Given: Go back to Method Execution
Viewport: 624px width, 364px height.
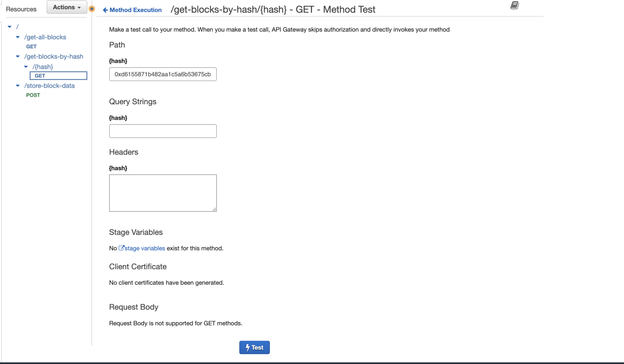Looking at the screenshot, I should 135,10.
